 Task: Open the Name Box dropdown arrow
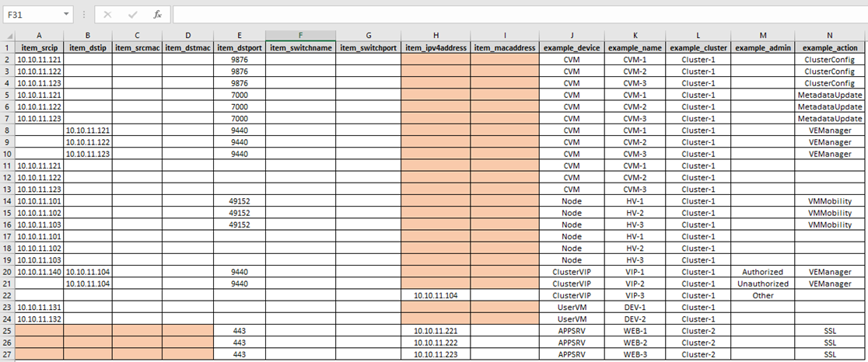67,14
